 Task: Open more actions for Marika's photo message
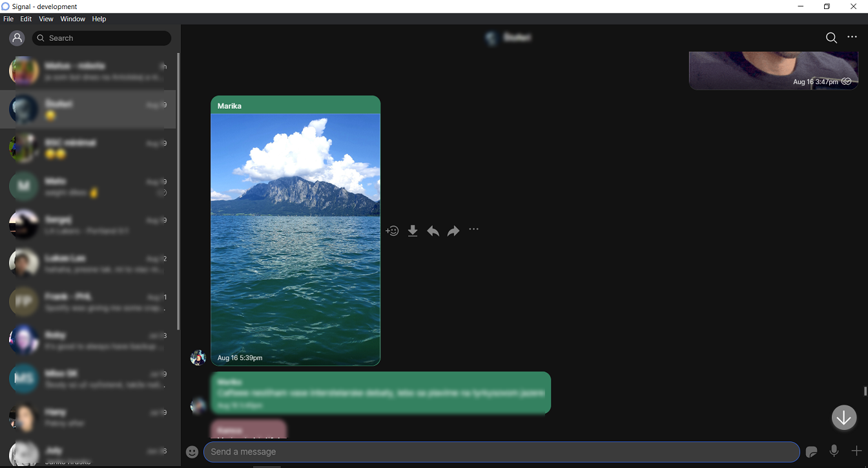(474, 229)
